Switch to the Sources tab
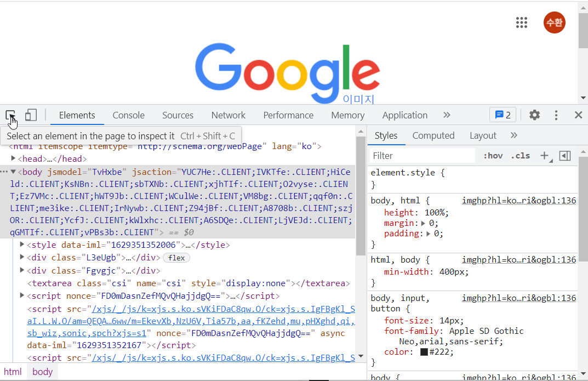Viewport: 588px width, 381px height. (178, 115)
